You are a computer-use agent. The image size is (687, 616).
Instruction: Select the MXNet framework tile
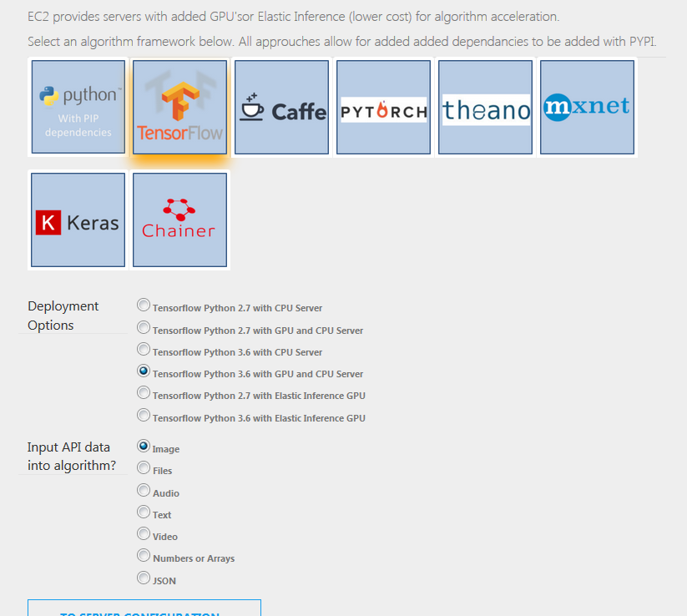(587, 107)
